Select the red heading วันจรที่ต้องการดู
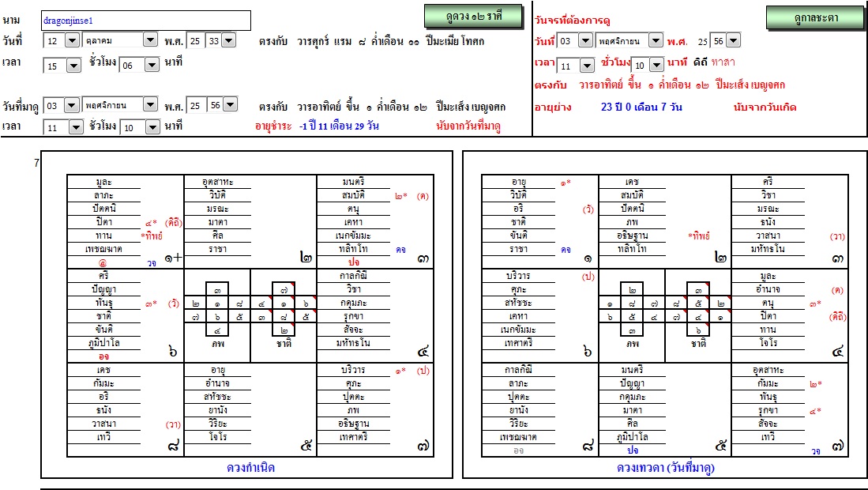The height and width of the screenshot is (490, 868). tap(573, 21)
